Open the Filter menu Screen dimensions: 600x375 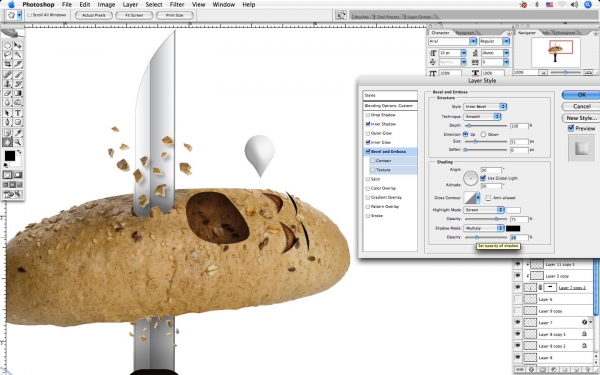click(x=177, y=5)
